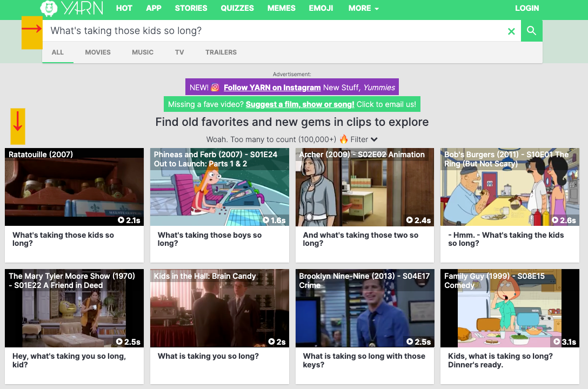Click the 2s play badge on Brain Candy
Image resolution: width=588 pixels, height=389 pixels.
pyautogui.click(x=277, y=342)
